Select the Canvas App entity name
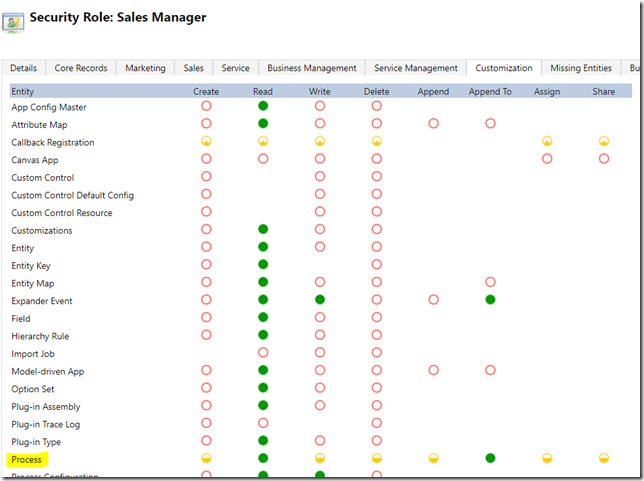Image resolution: width=644 pixels, height=481 pixels. click(35, 160)
